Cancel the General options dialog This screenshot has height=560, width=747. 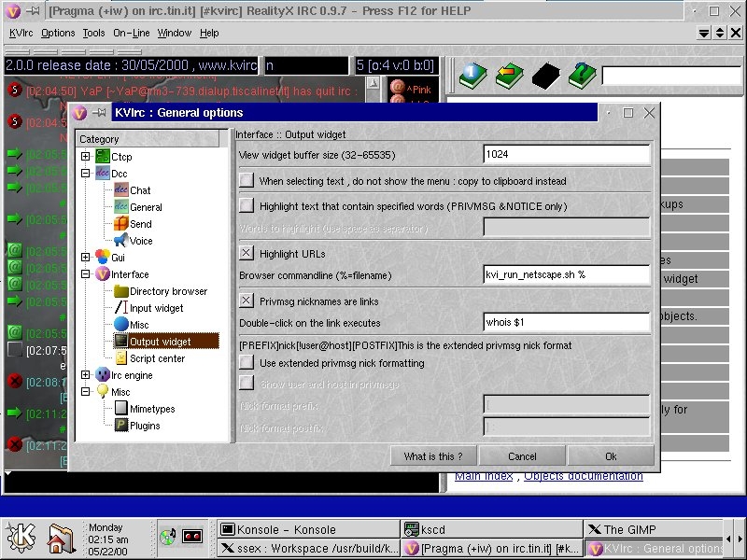point(522,456)
